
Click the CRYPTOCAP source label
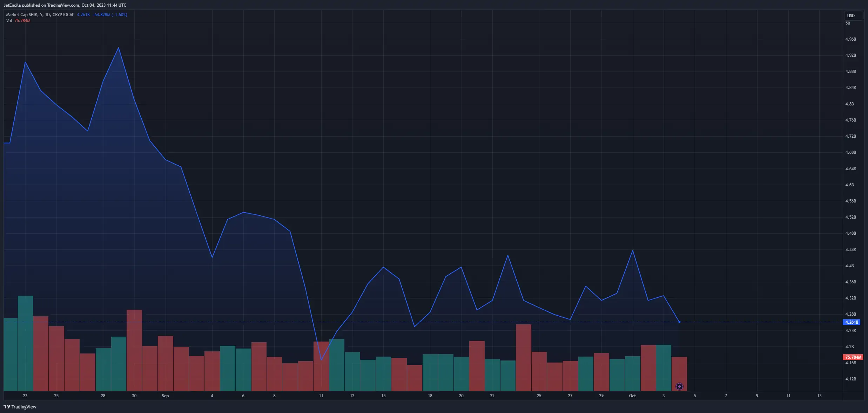(x=63, y=15)
